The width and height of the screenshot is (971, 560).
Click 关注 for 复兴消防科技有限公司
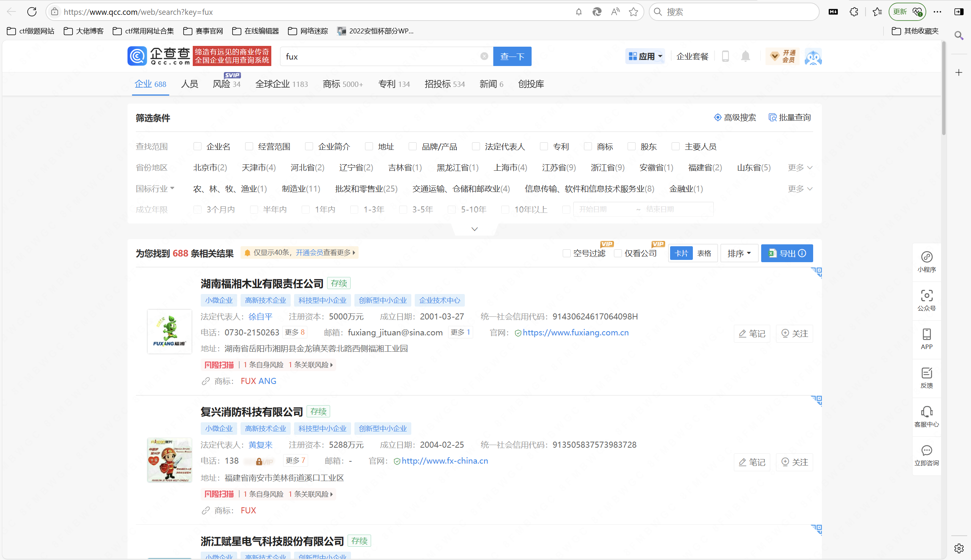tap(795, 462)
